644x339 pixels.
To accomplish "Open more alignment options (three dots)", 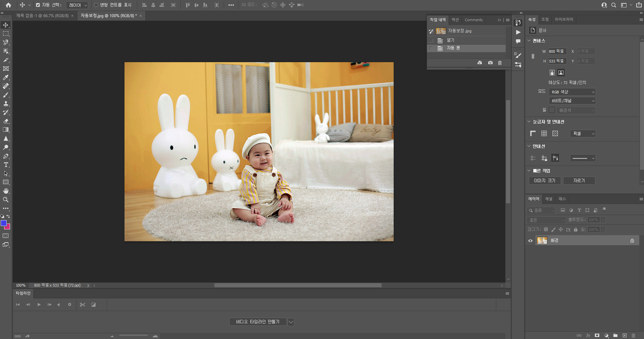I will pyautogui.click(x=231, y=5).
